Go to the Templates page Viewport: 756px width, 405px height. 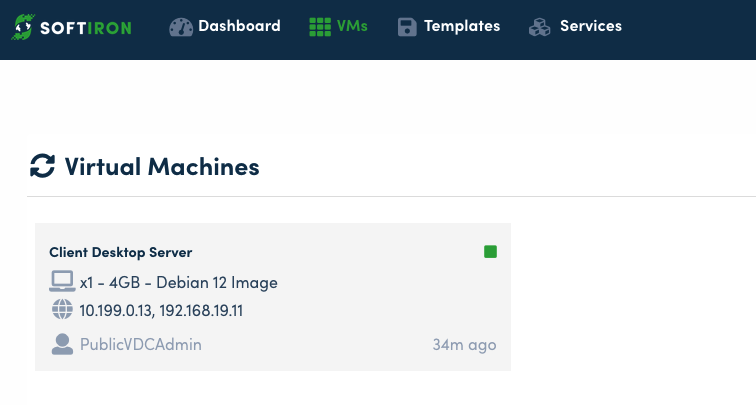(461, 26)
